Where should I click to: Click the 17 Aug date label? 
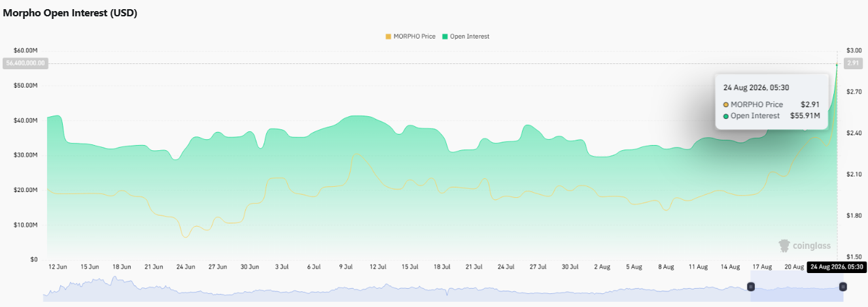pos(762,267)
